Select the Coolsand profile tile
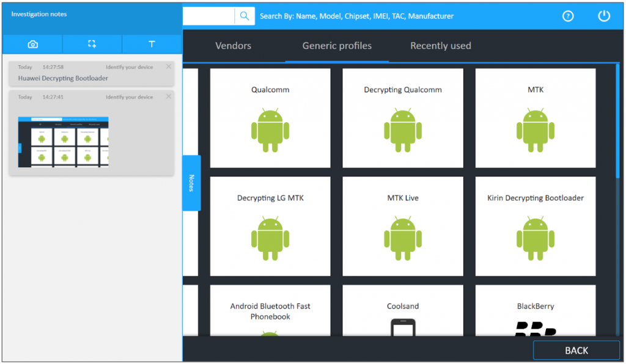This screenshot has height=364, width=626. (x=403, y=311)
